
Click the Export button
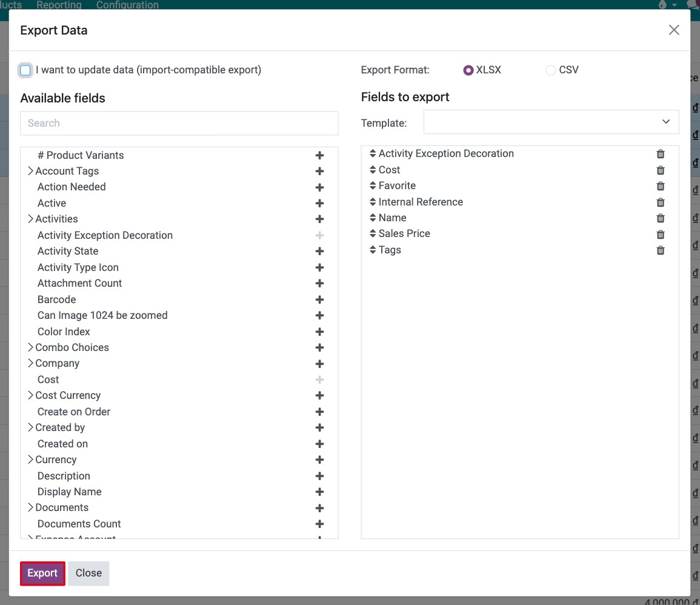click(x=42, y=573)
